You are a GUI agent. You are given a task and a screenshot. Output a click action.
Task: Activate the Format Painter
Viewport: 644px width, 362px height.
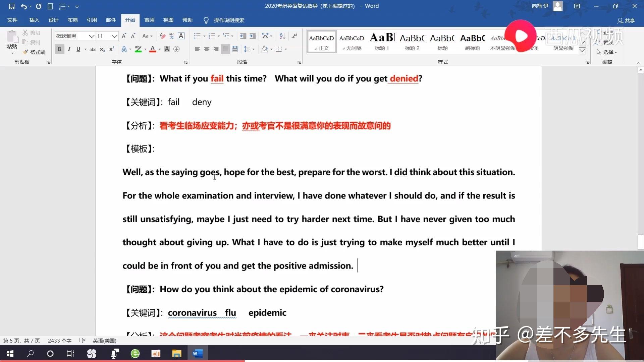34,52
